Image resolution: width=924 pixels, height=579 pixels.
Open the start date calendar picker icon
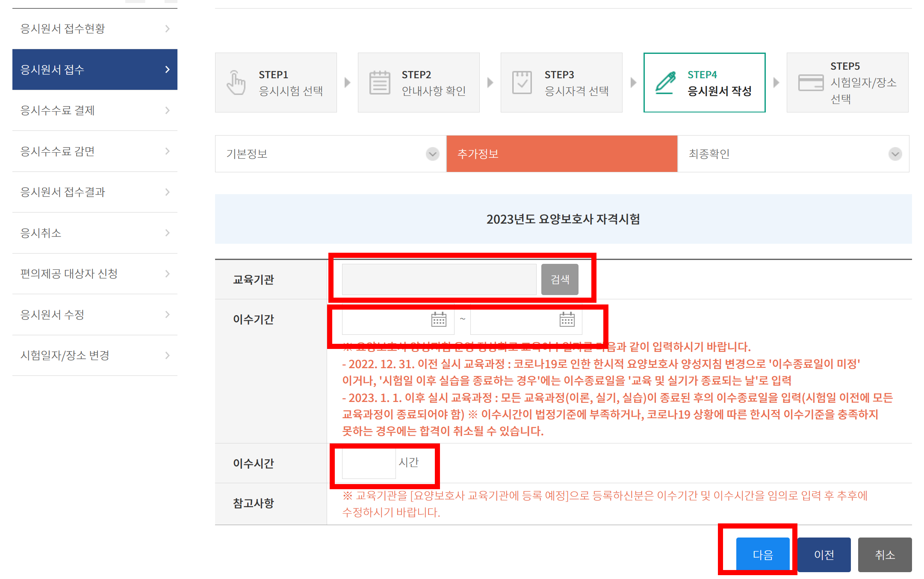[x=439, y=319]
